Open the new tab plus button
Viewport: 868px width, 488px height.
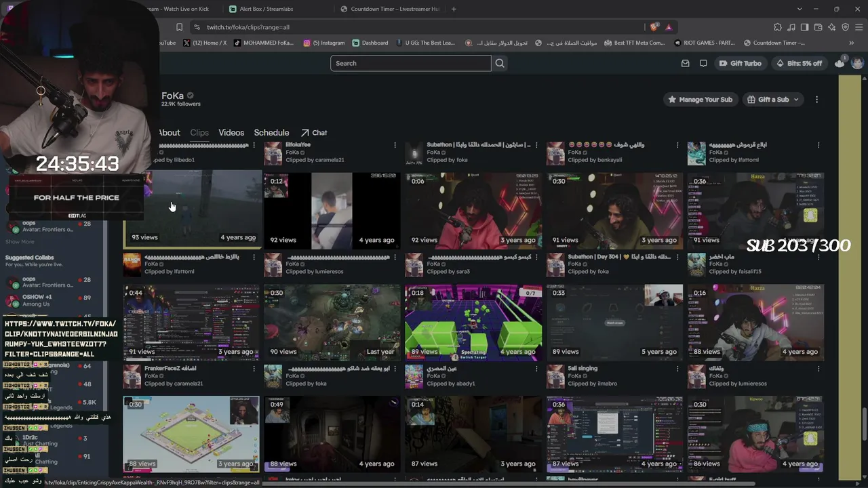click(454, 9)
